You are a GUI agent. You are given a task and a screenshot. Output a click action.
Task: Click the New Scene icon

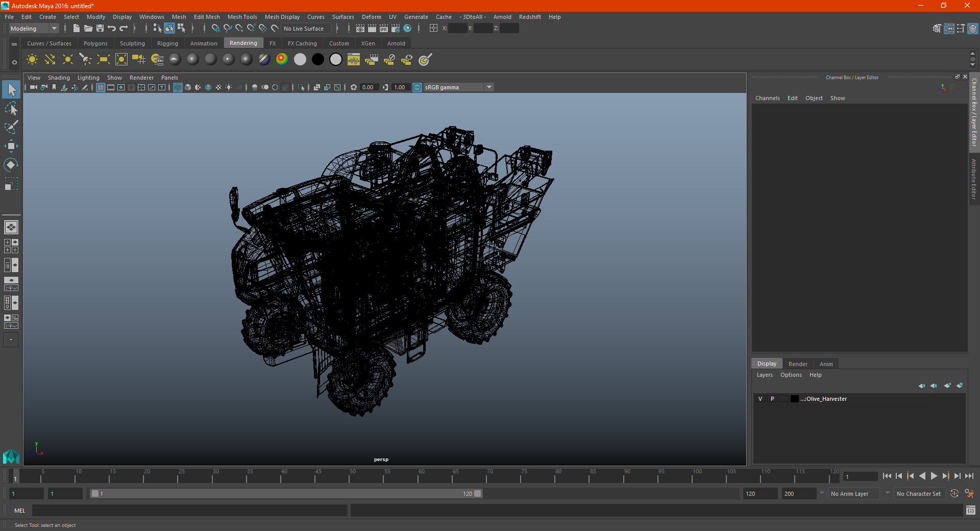click(x=77, y=29)
